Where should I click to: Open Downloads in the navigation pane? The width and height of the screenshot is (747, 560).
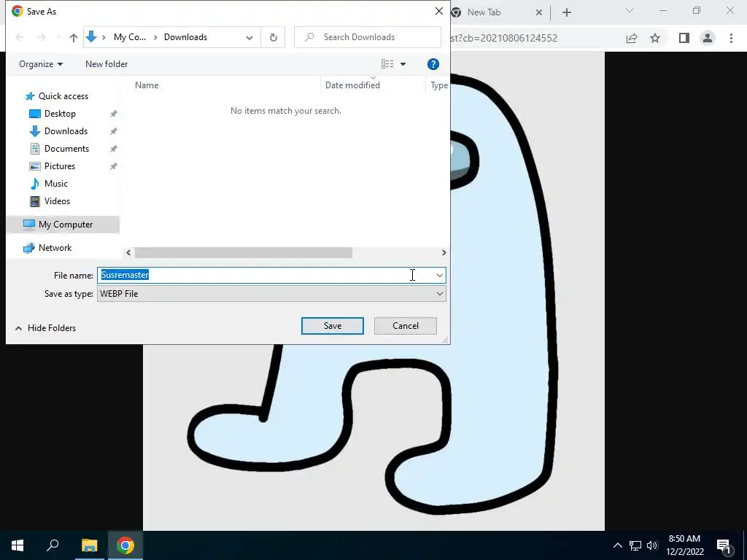click(x=66, y=131)
